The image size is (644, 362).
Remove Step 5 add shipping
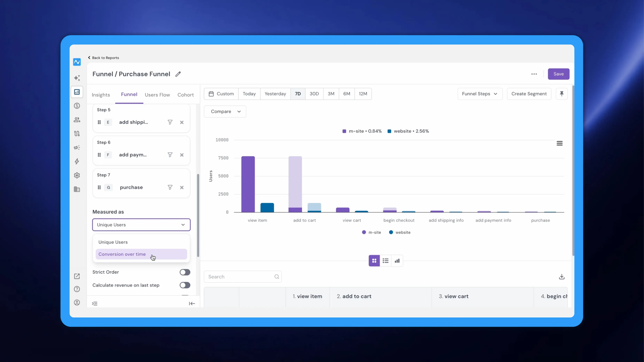click(182, 122)
